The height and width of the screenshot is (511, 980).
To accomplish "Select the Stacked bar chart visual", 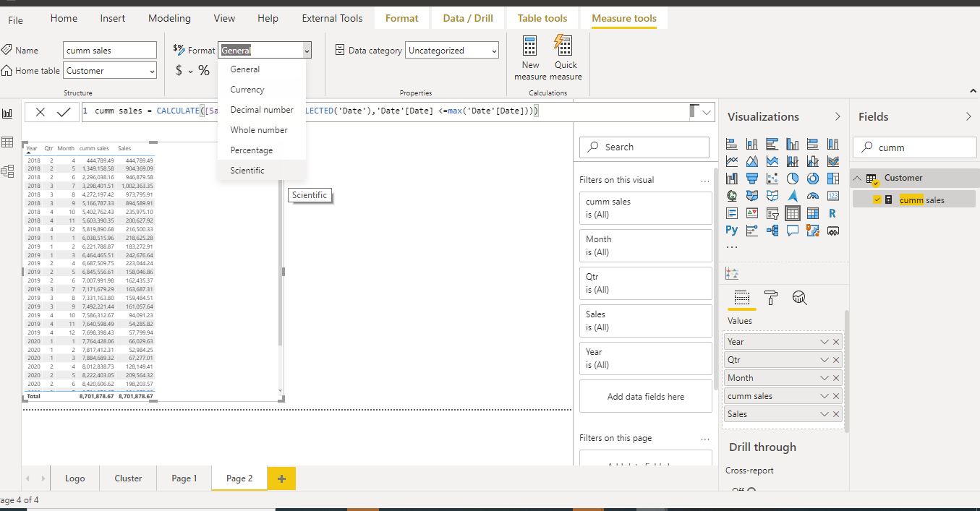I will (732, 144).
